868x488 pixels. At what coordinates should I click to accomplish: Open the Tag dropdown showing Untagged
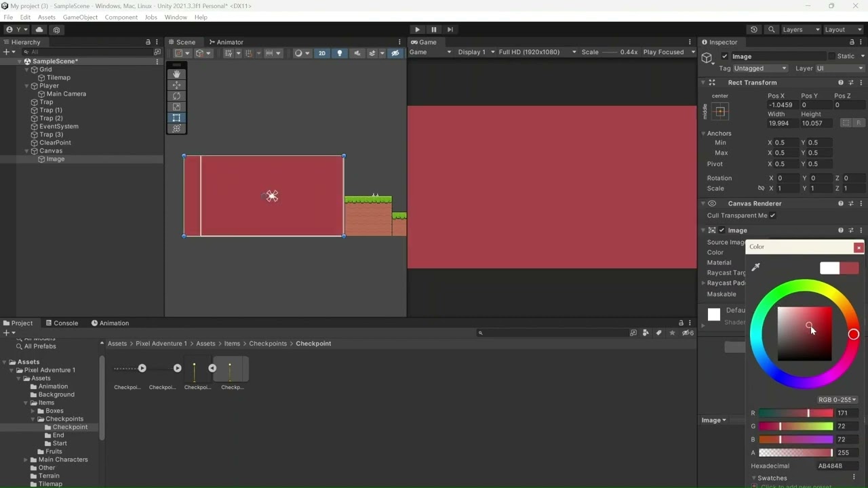(760, 68)
